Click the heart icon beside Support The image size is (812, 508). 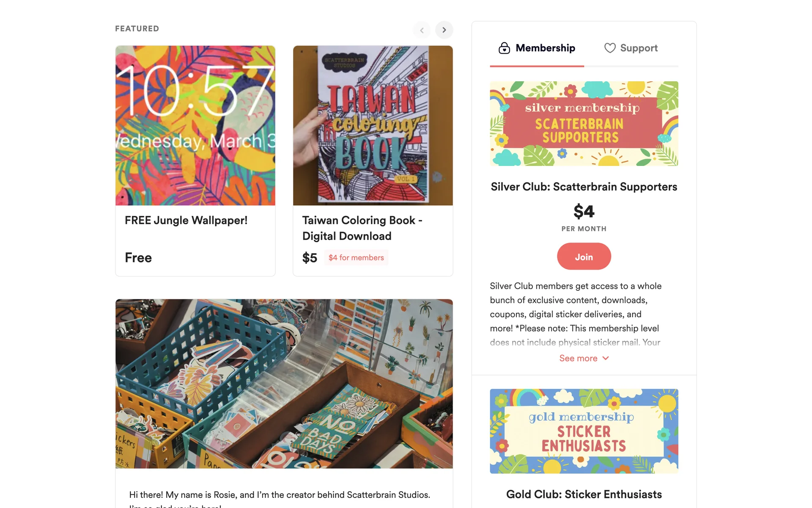tap(609, 48)
